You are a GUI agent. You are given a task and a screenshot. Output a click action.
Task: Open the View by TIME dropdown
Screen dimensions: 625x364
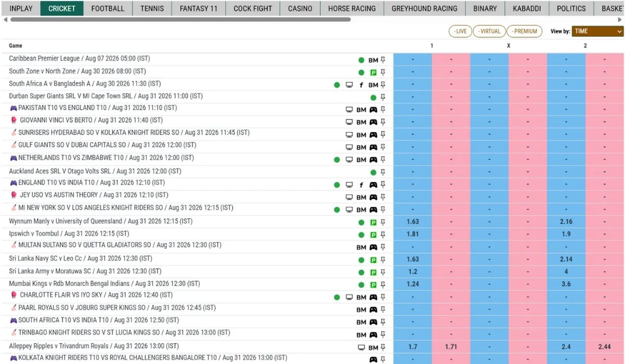click(x=597, y=31)
